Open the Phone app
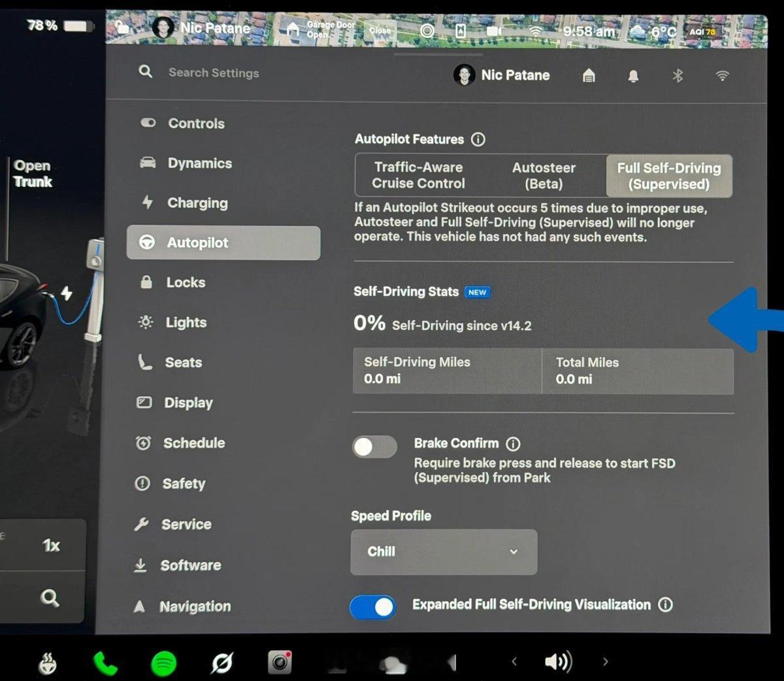 105,664
